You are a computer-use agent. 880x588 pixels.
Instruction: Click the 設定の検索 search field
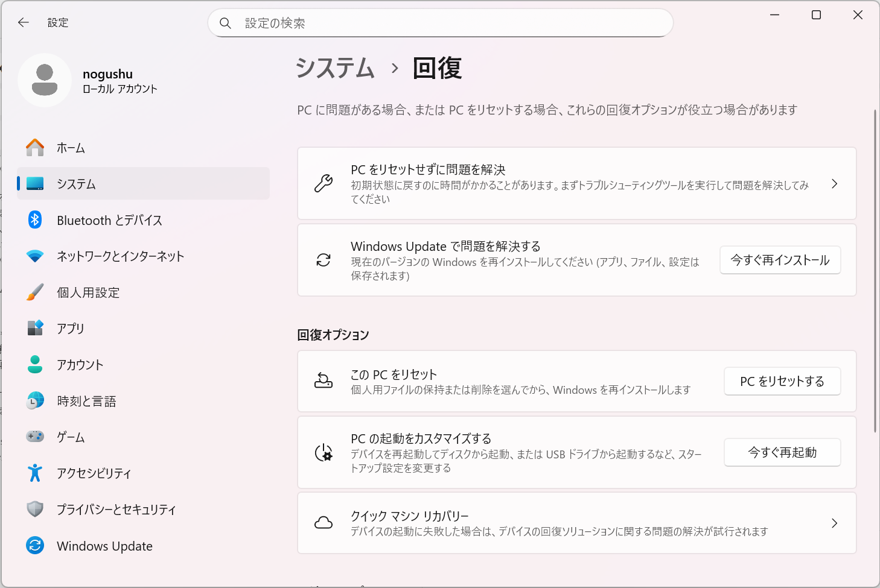(x=441, y=23)
